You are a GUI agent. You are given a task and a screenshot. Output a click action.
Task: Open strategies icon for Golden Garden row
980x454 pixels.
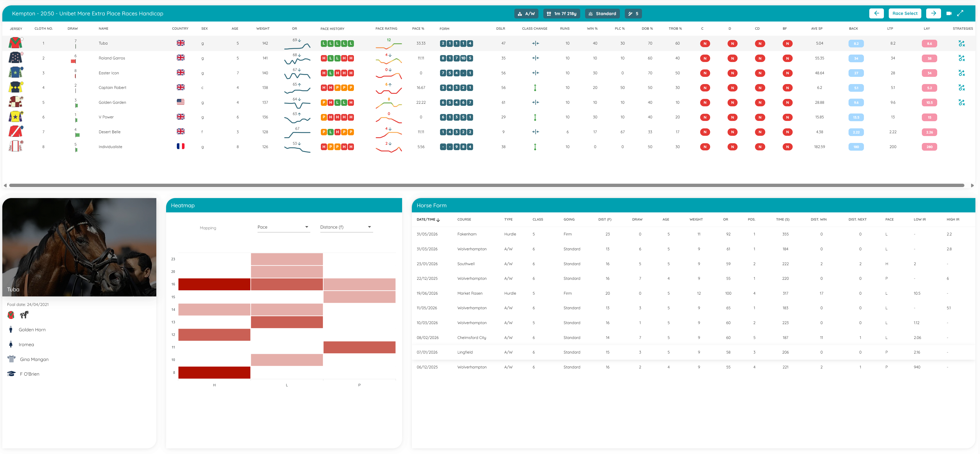coord(962,102)
